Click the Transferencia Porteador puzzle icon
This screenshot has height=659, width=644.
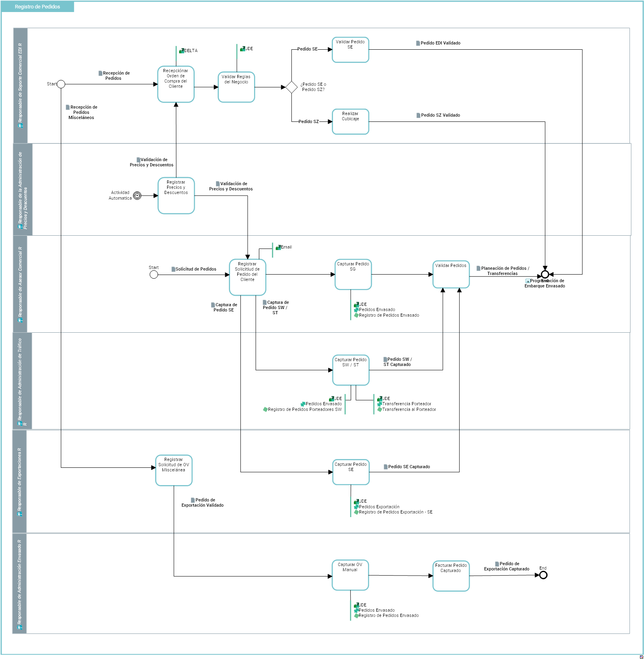pos(380,404)
